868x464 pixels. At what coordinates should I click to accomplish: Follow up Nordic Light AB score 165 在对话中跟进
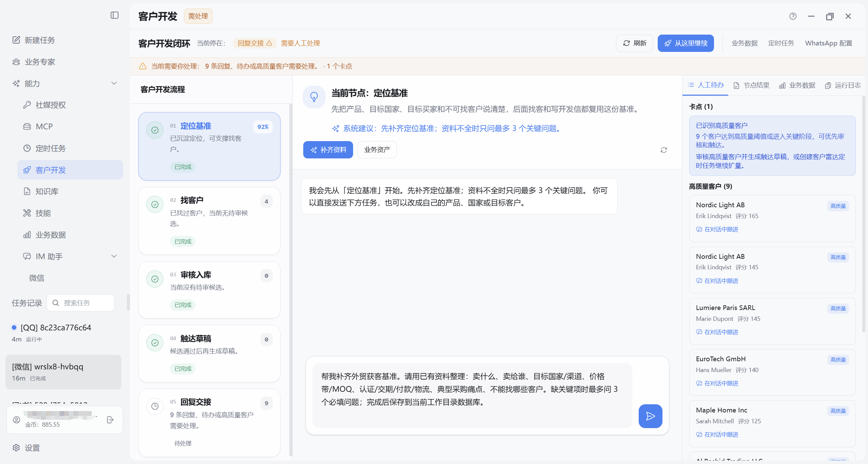click(x=717, y=230)
